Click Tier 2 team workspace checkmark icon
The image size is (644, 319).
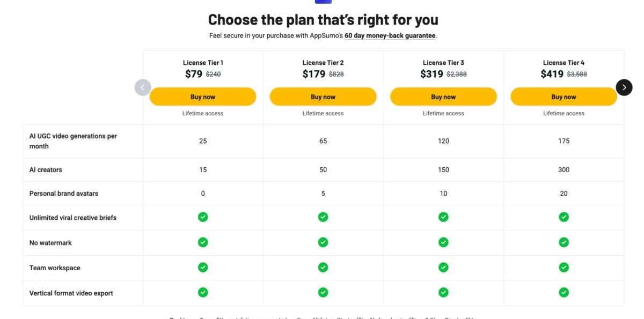(323, 267)
